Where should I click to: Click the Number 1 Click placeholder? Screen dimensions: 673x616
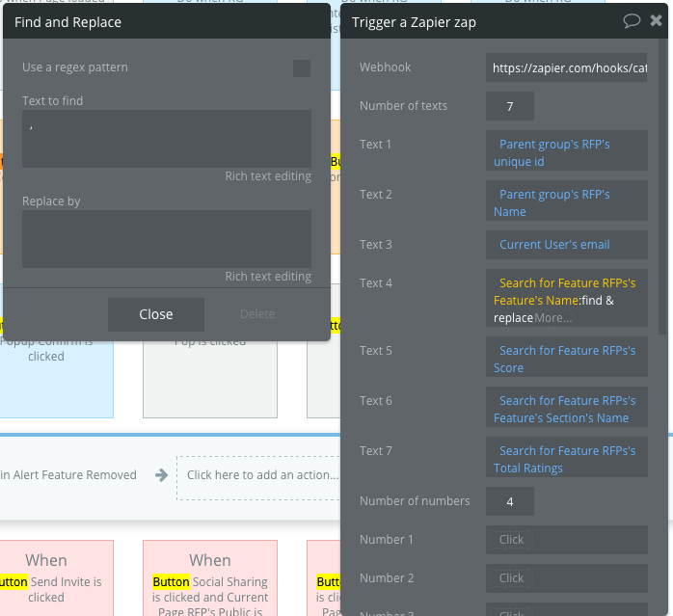[x=511, y=540]
